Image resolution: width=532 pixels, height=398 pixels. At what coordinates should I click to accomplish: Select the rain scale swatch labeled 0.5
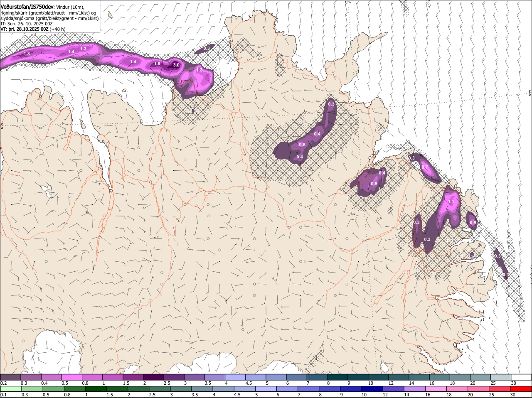[53, 389]
